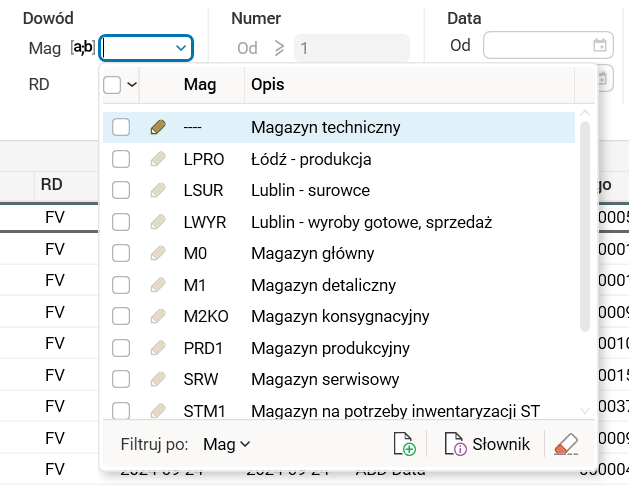Click the [a;b] icon next to Mag

(x=83, y=47)
